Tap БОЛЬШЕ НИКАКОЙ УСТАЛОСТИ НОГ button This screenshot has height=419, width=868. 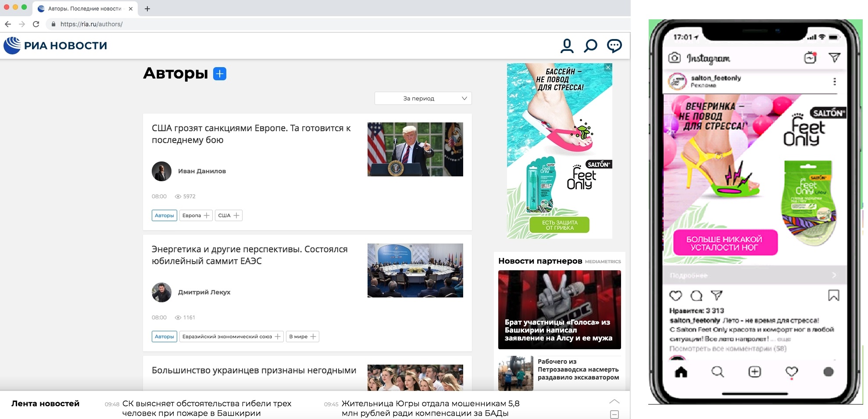click(725, 243)
